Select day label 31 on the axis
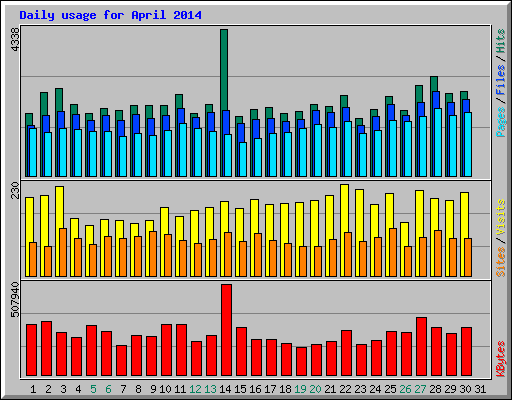This screenshot has height=400, width=512. click(480, 389)
